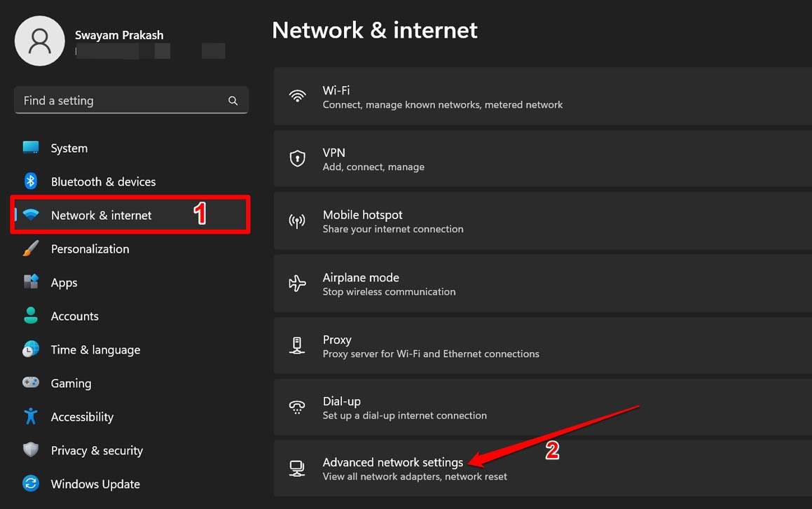Click the Network wifi icon in sidebar

click(31, 215)
